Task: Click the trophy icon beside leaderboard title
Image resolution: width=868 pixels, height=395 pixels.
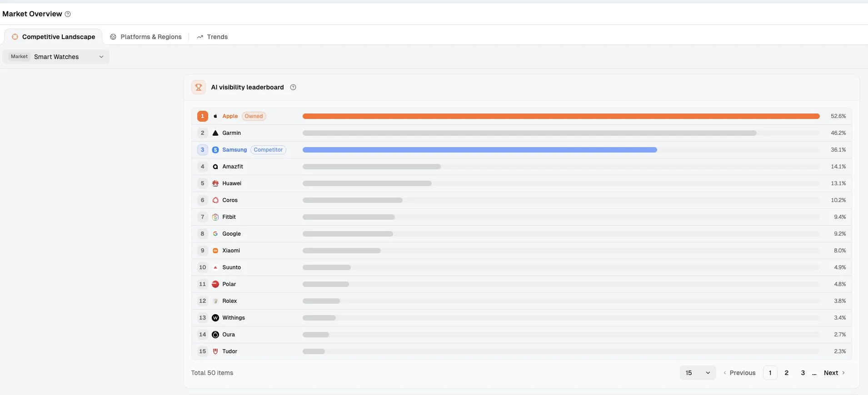Action: tap(199, 87)
